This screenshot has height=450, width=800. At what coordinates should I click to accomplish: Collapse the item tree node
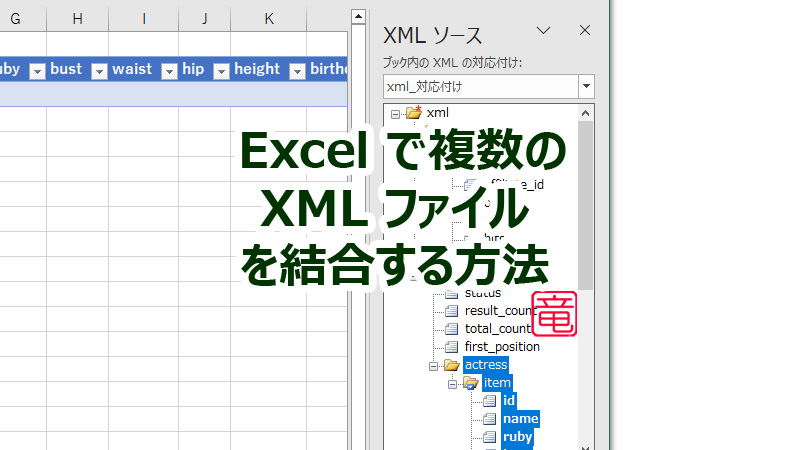pyautogui.click(x=452, y=384)
